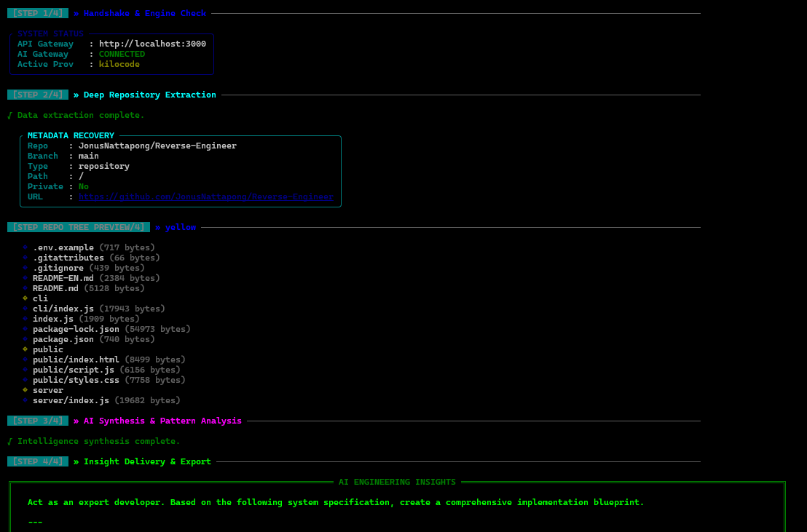Click the [STEP REPO TREE PREVIEW/4] badge
The image size is (807, 532).
79,227
